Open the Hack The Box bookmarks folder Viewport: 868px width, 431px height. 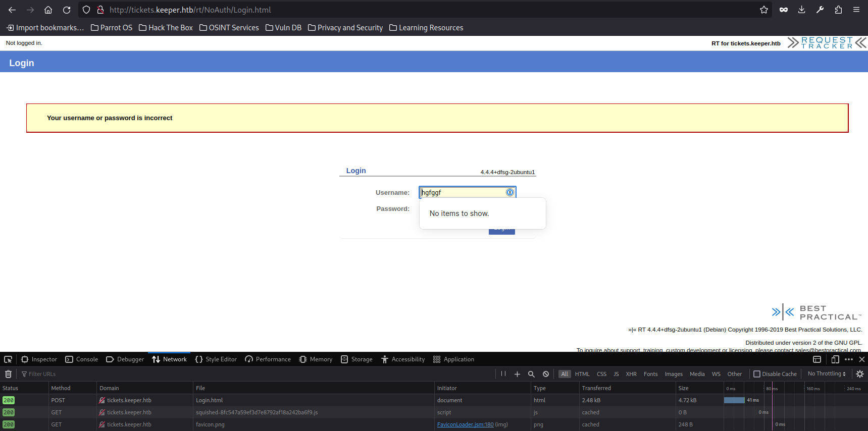click(166, 28)
